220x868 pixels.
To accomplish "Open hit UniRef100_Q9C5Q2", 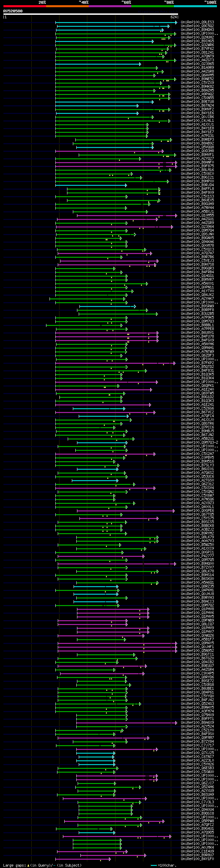I will pos(197,26).
